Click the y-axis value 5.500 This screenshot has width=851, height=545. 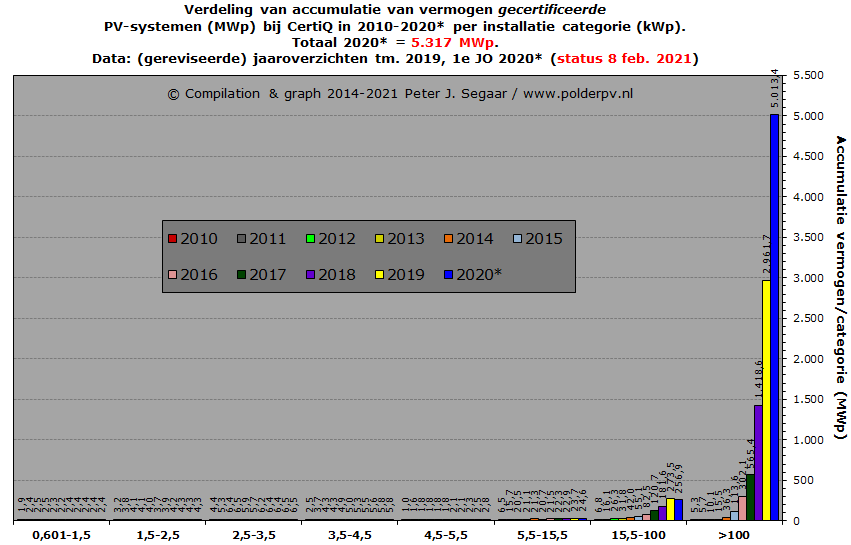(808, 75)
